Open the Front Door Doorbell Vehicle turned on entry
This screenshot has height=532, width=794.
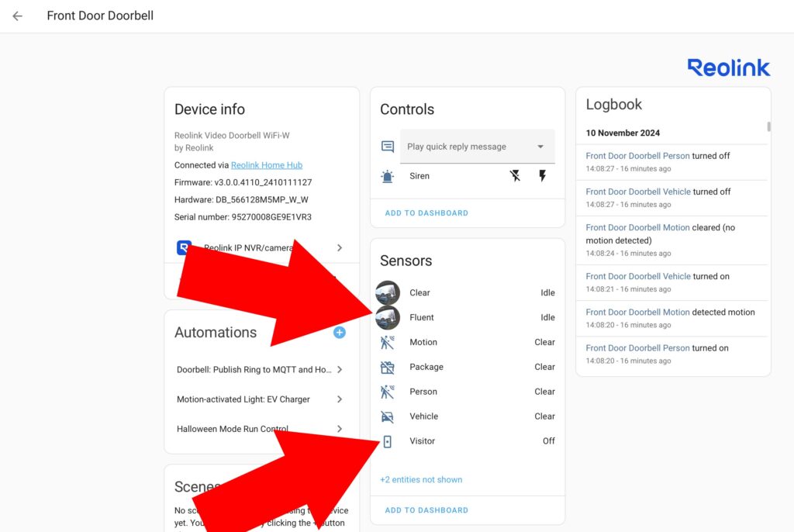coord(671,283)
